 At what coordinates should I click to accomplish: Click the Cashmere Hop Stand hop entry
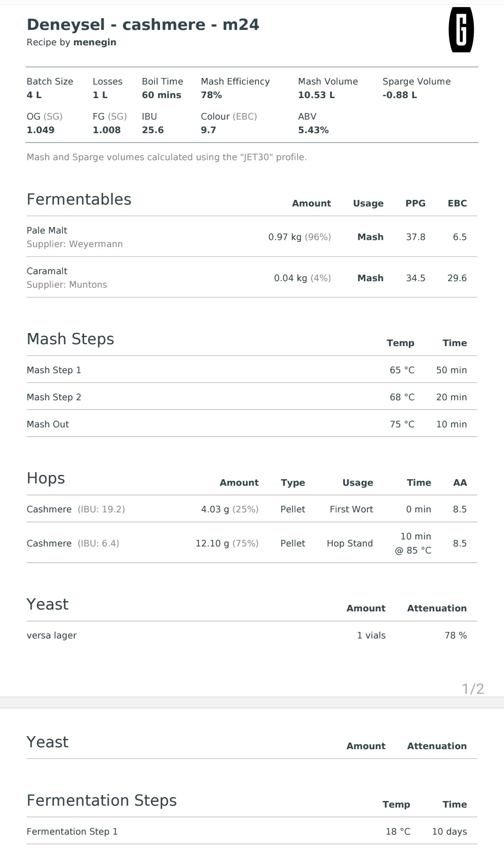252,543
